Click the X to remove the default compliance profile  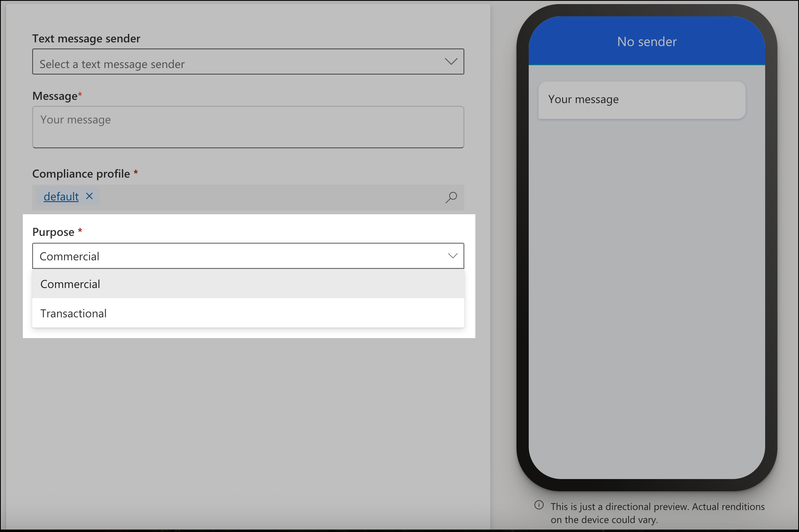click(89, 196)
